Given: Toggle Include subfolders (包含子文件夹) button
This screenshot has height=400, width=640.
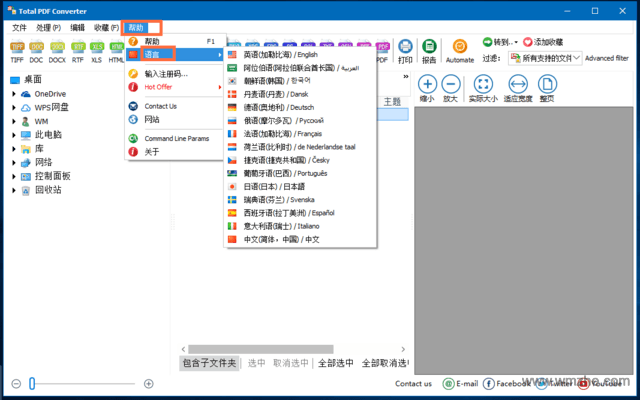Looking at the screenshot, I should pyautogui.click(x=209, y=363).
